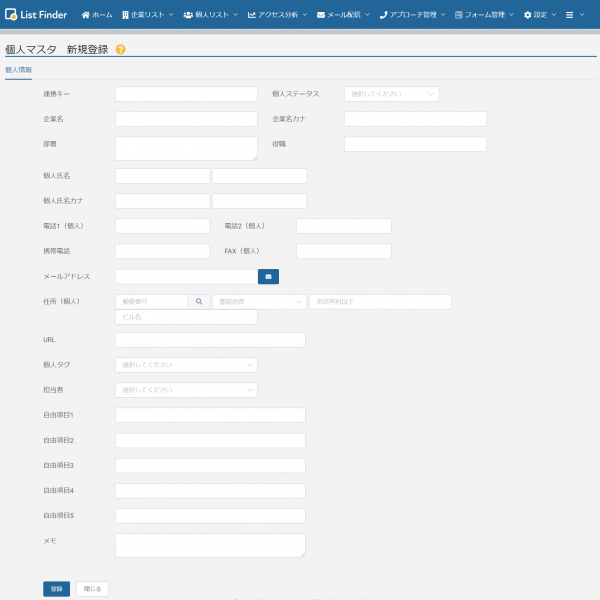Click the orange help question mark icon
Image resolution: width=600 pixels, height=600 pixels.
(x=121, y=49)
